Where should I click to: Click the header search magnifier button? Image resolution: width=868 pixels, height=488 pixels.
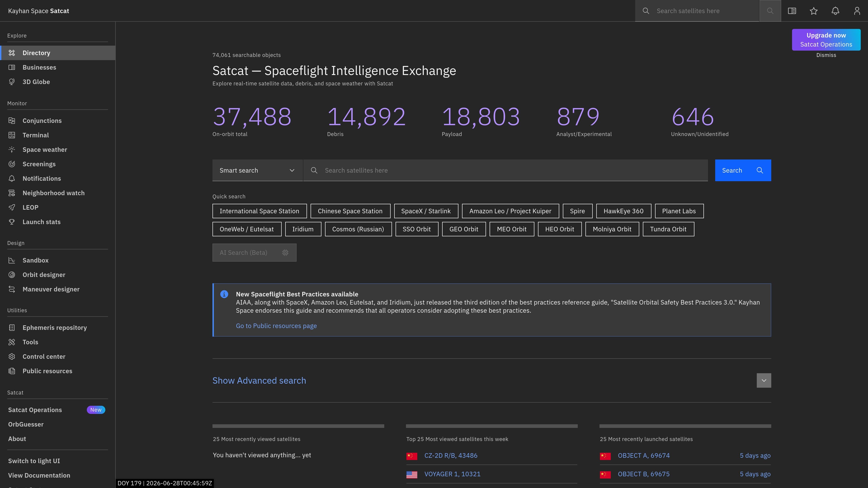770,11
